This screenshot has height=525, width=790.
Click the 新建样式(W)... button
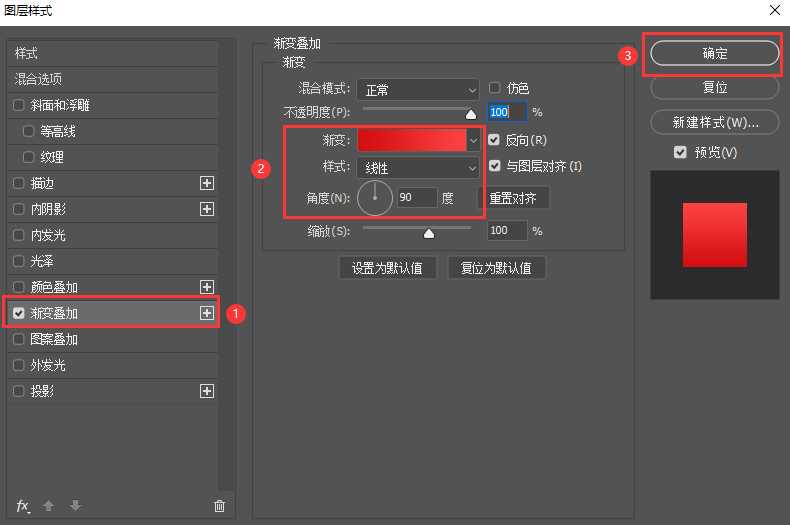(x=715, y=122)
